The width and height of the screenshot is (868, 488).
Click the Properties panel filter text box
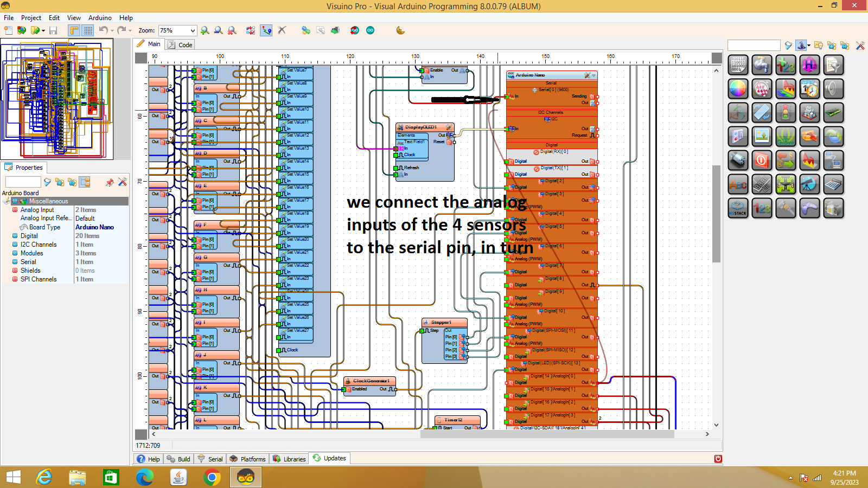point(23,182)
